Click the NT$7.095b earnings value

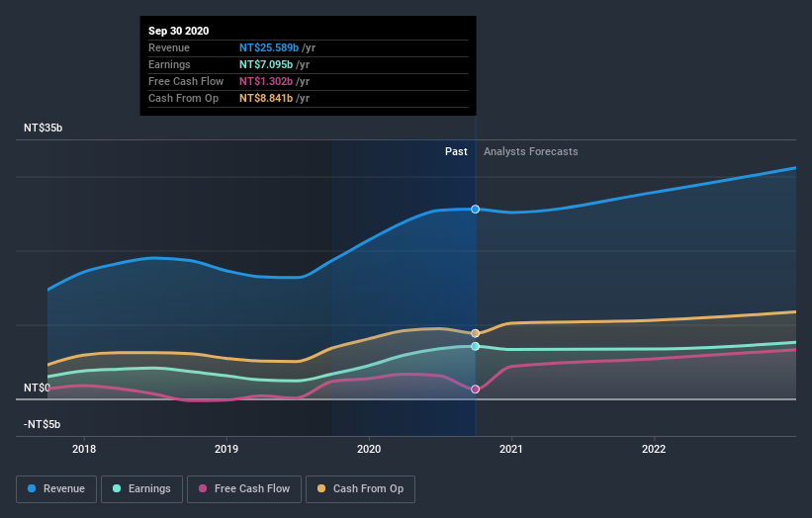click(266, 64)
